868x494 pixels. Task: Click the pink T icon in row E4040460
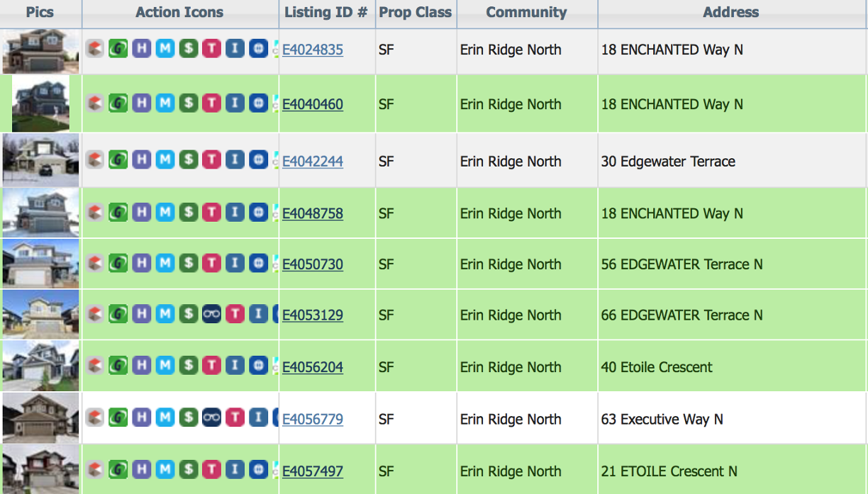pos(212,103)
